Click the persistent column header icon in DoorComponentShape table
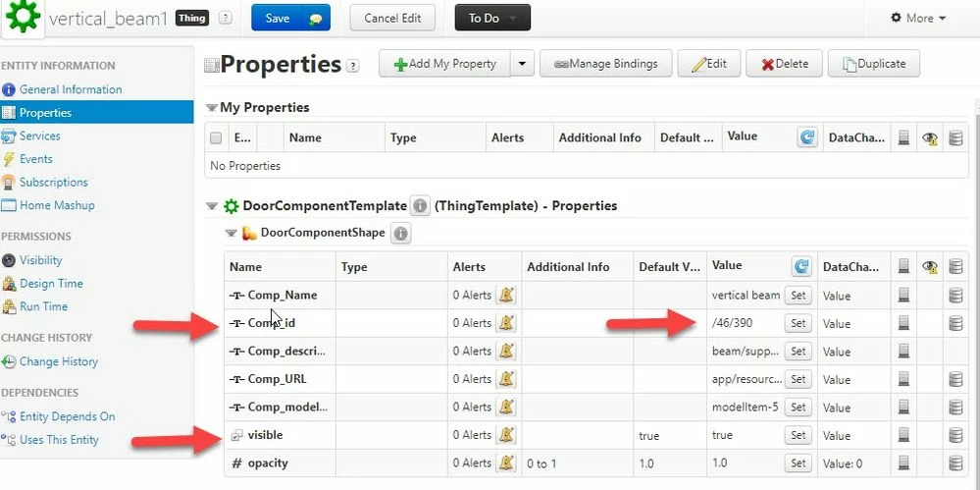 (x=903, y=266)
